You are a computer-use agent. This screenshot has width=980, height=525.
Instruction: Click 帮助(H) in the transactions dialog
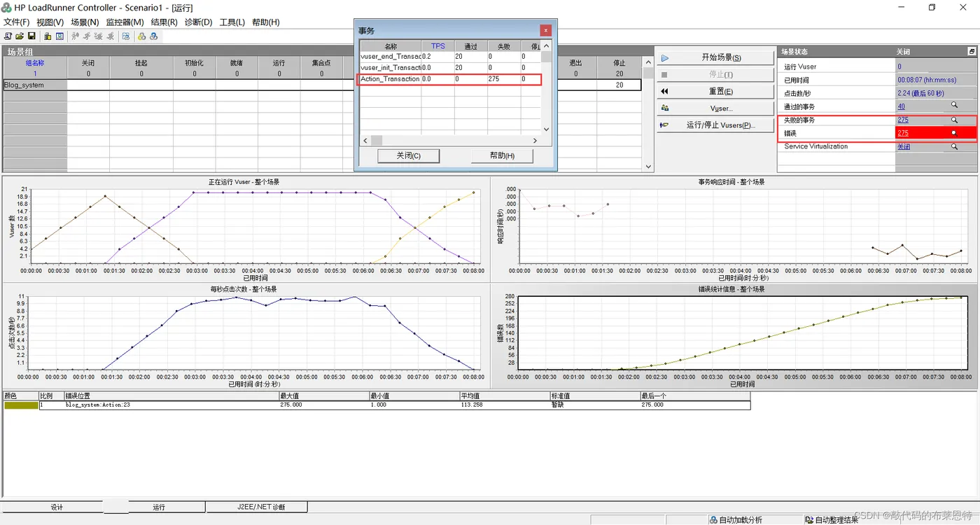[503, 155]
